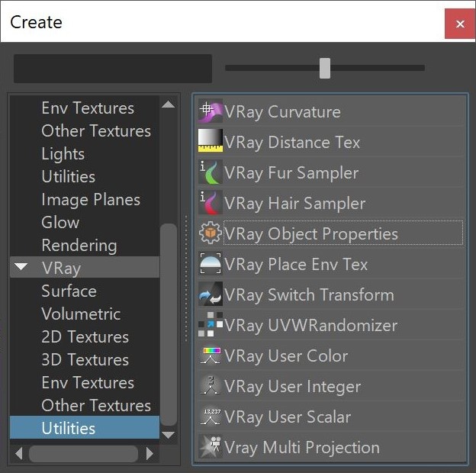This screenshot has width=476, height=473.
Task: Open the Volumetric category under VRay
Action: (x=81, y=314)
